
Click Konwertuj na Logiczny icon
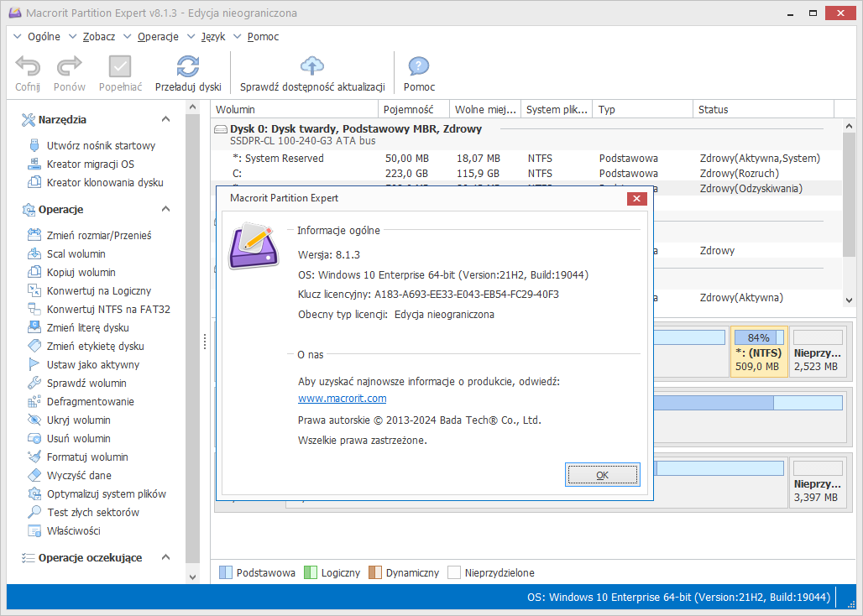(34, 290)
